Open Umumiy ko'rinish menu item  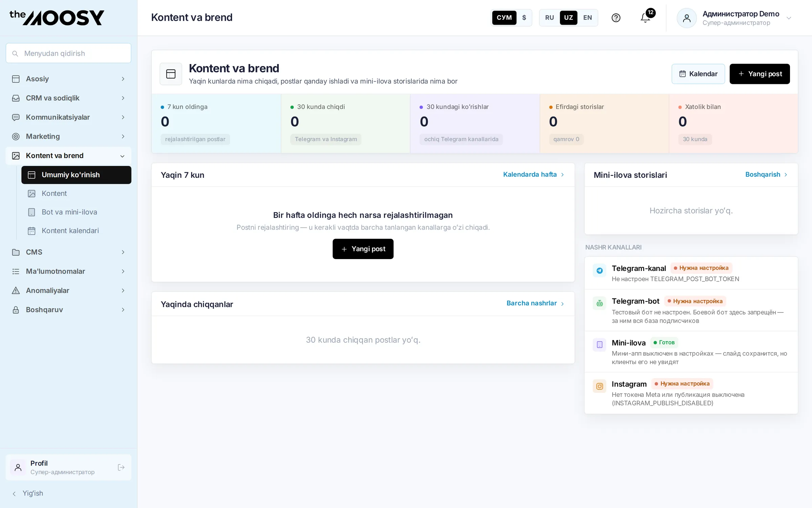(x=76, y=175)
